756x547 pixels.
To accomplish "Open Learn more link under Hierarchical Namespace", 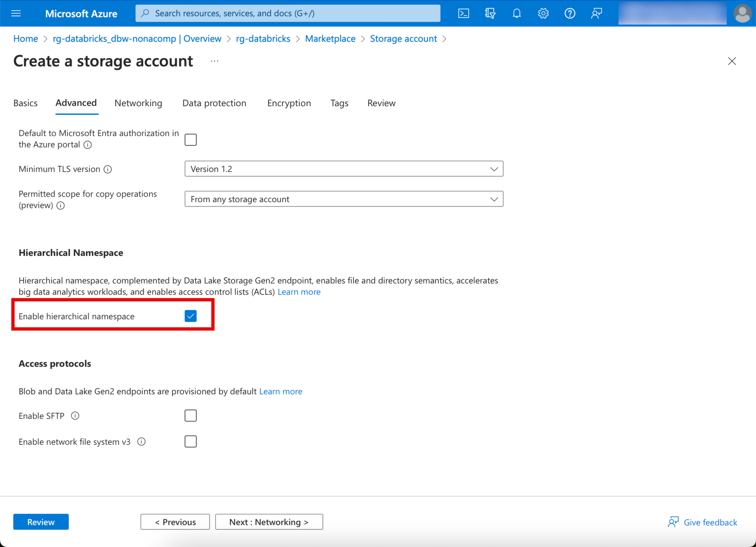I will [x=299, y=292].
